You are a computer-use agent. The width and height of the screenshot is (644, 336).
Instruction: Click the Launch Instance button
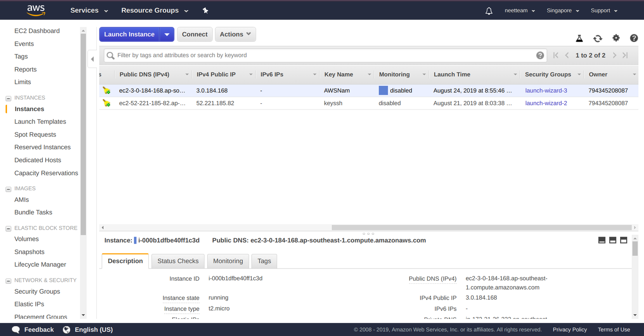point(129,34)
